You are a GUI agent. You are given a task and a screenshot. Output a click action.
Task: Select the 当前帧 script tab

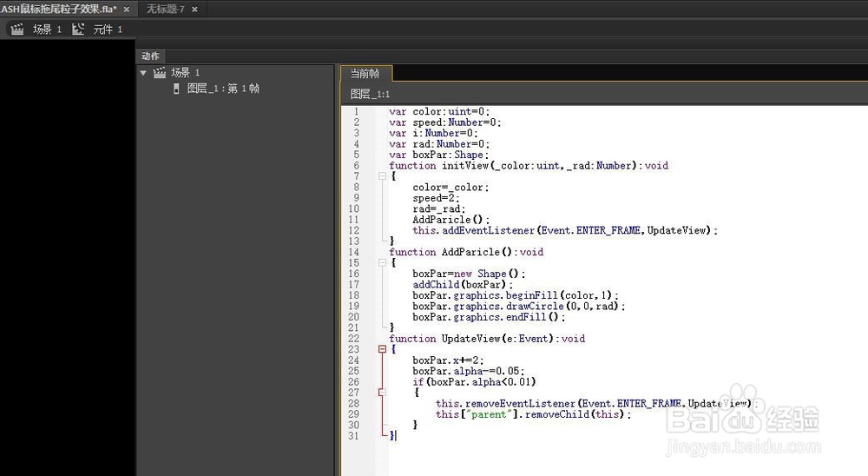365,73
